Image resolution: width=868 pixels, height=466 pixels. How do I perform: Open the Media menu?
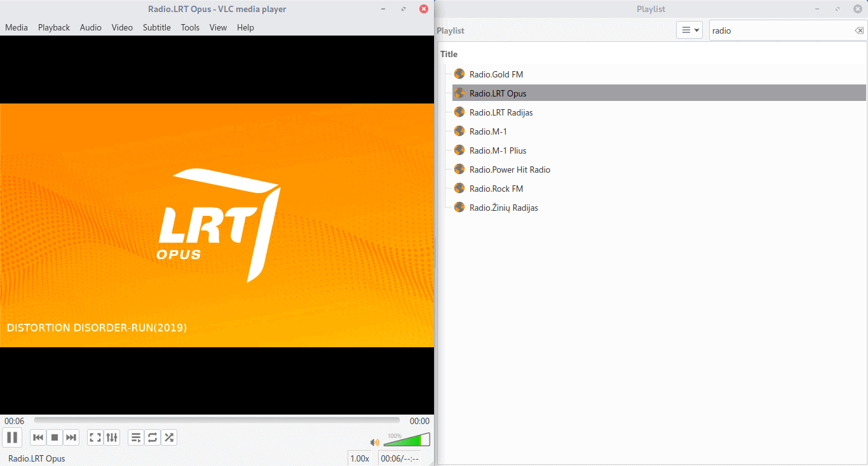pyautogui.click(x=17, y=27)
